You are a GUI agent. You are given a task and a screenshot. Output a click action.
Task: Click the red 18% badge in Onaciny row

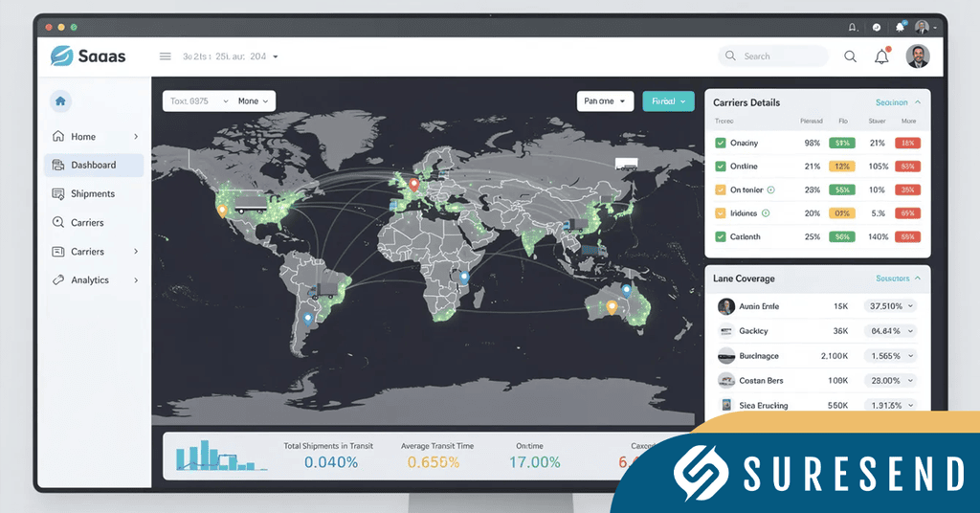(907, 144)
